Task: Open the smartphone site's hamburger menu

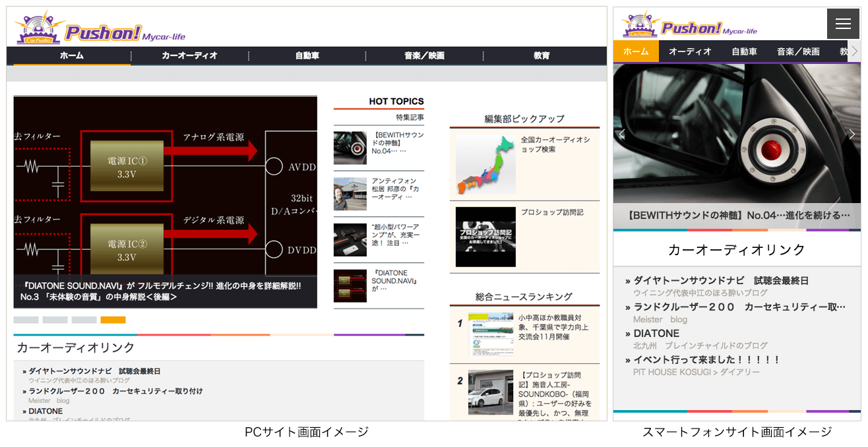Action: [x=843, y=24]
